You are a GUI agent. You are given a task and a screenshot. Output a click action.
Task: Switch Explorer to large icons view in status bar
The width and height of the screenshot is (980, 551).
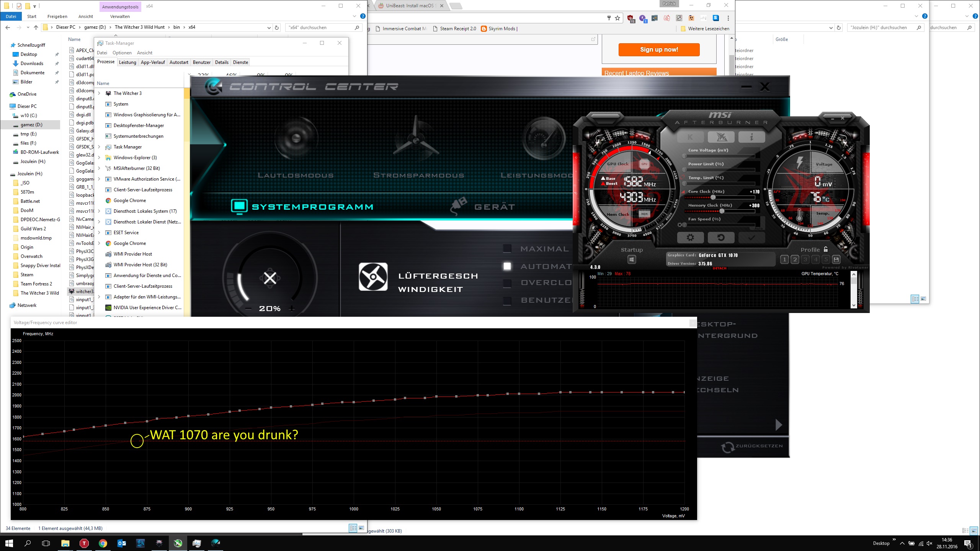click(x=361, y=528)
